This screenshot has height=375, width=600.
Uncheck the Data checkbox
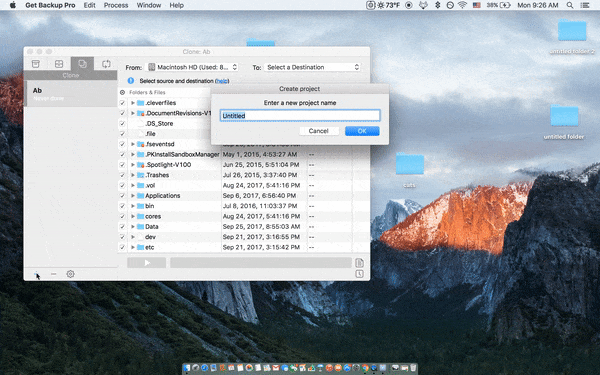(122, 227)
